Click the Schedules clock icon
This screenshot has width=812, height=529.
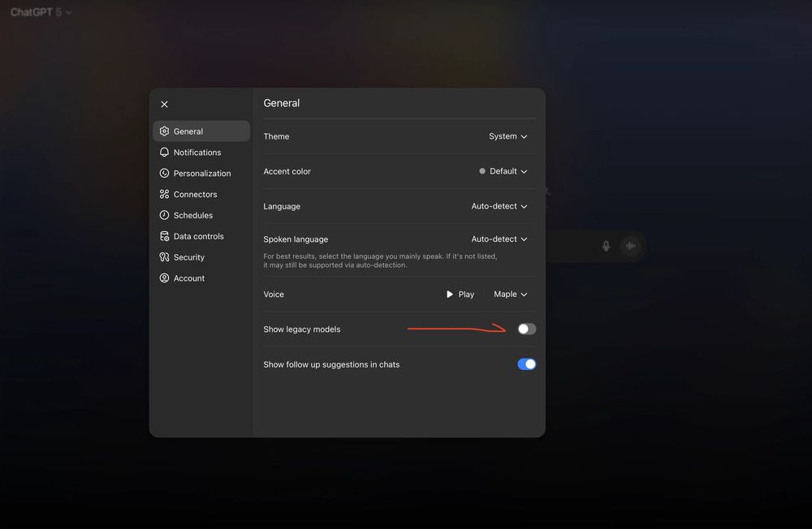tap(165, 216)
